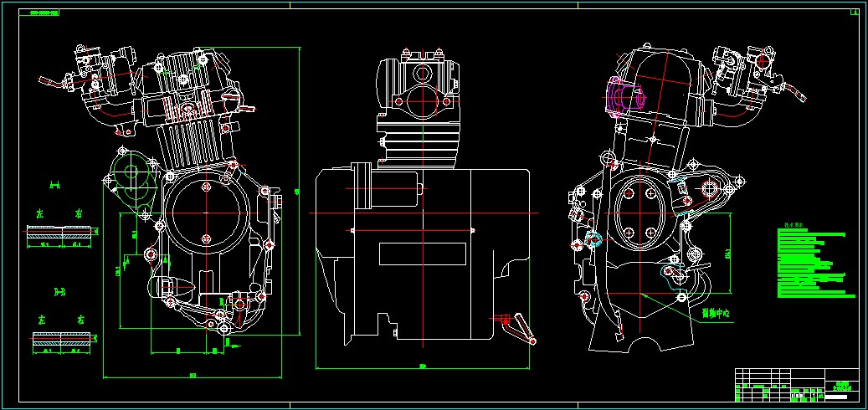Select the title block table
The height and width of the screenshot is (410, 868).
tap(797, 385)
